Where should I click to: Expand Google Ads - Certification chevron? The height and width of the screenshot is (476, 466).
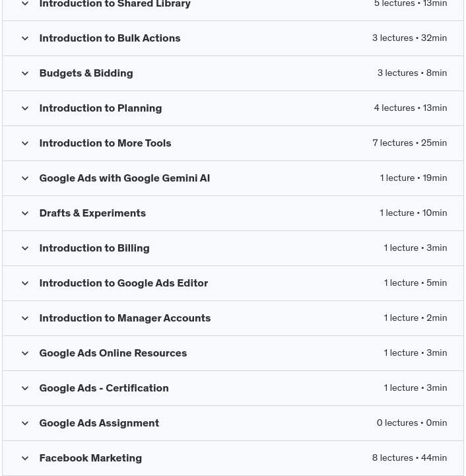point(25,388)
